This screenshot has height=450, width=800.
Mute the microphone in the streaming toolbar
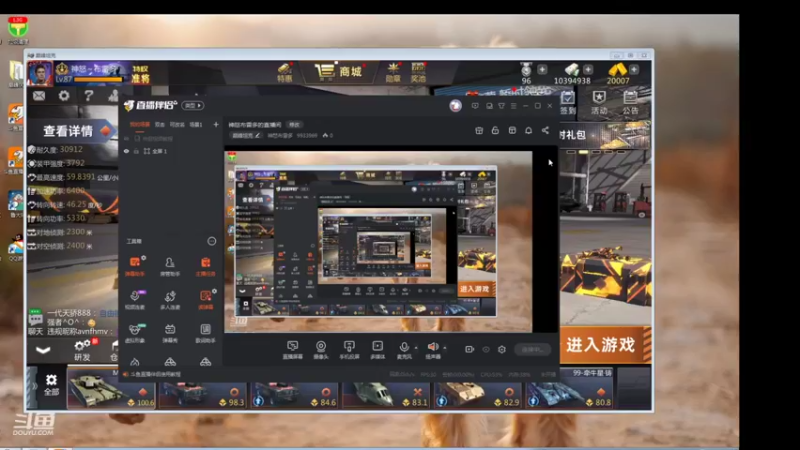[x=404, y=349]
